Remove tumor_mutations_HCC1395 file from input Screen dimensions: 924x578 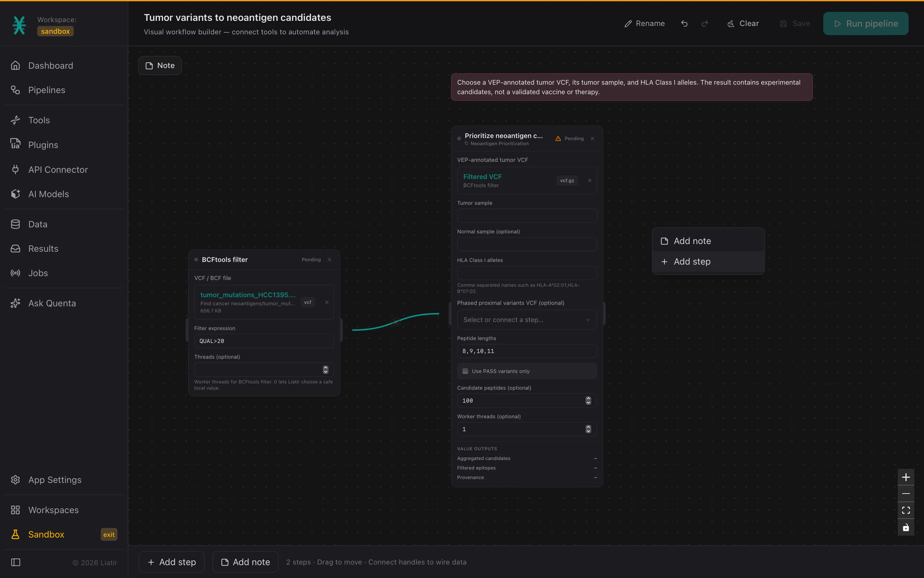point(327,302)
